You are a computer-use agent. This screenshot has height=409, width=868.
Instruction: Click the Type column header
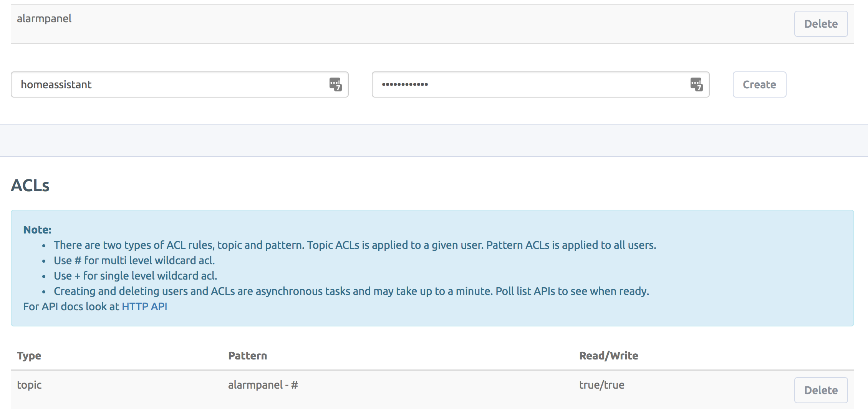point(29,356)
